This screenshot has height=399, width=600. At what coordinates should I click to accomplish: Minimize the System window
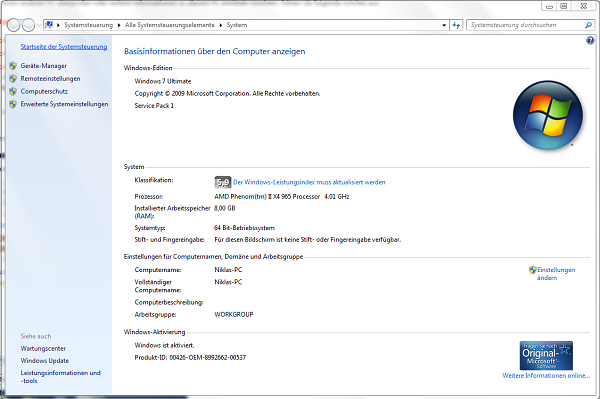pyautogui.click(x=549, y=7)
